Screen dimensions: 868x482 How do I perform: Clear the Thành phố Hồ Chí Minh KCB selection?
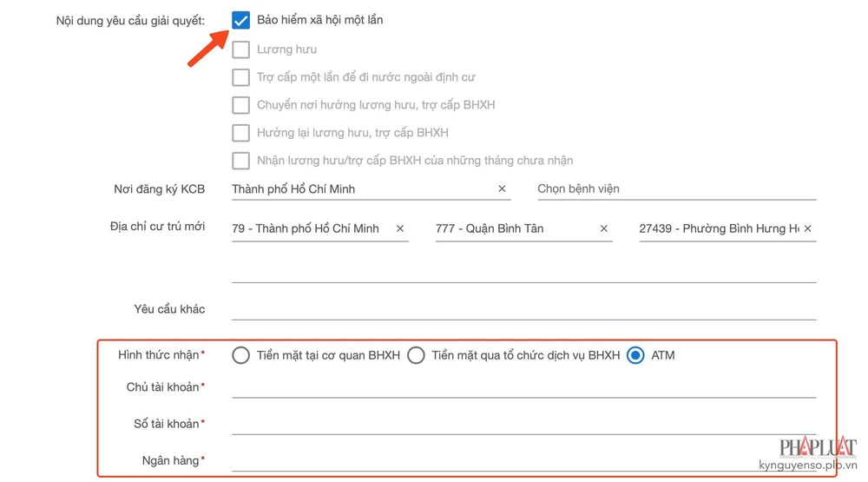point(502,188)
